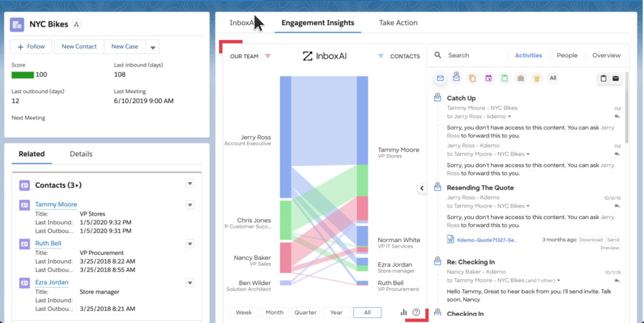Select the Month time range

coord(274,312)
